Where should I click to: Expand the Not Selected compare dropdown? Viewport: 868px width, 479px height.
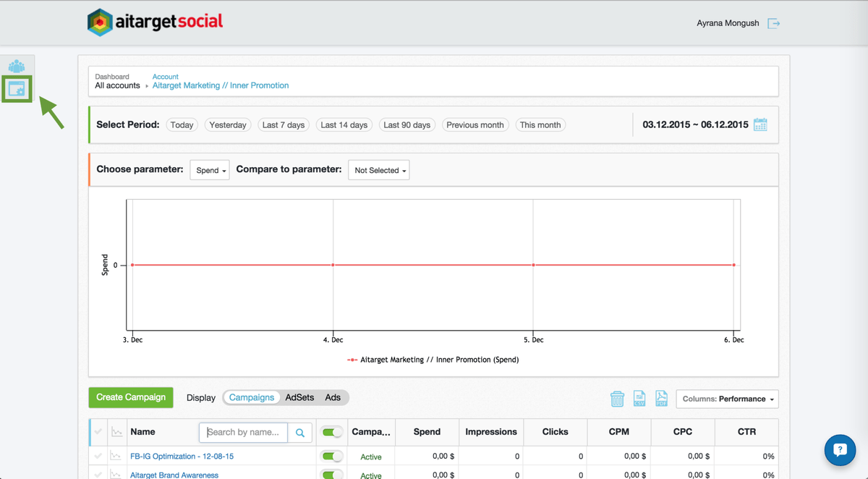pyautogui.click(x=379, y=170)
